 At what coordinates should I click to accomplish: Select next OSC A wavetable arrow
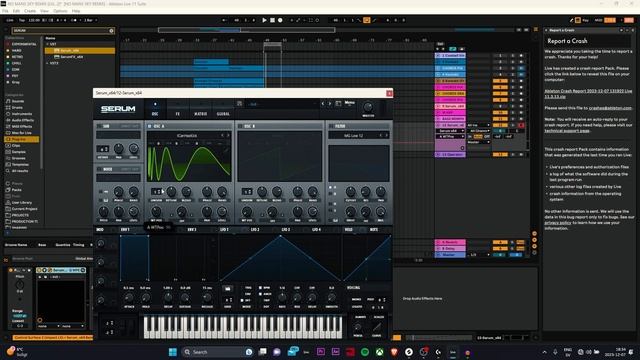coord(228,136)
